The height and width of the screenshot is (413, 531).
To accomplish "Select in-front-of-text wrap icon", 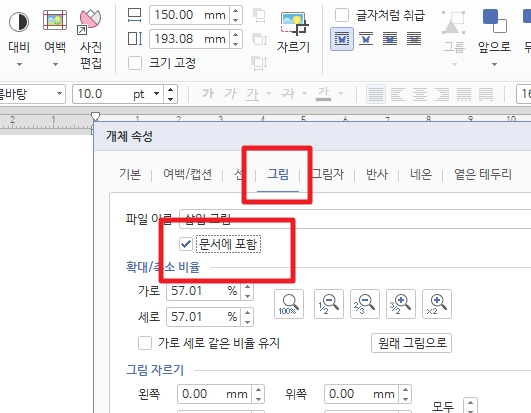I will coord(414,39).
